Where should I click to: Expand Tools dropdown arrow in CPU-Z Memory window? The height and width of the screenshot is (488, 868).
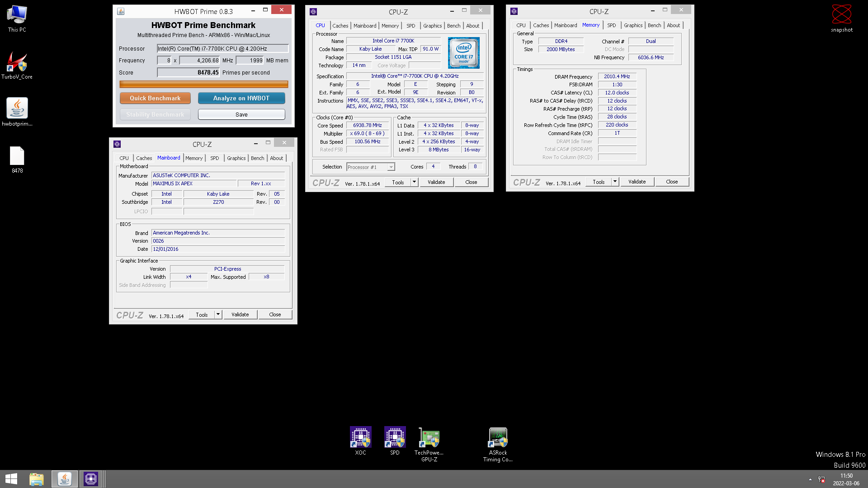coord(615,182)
